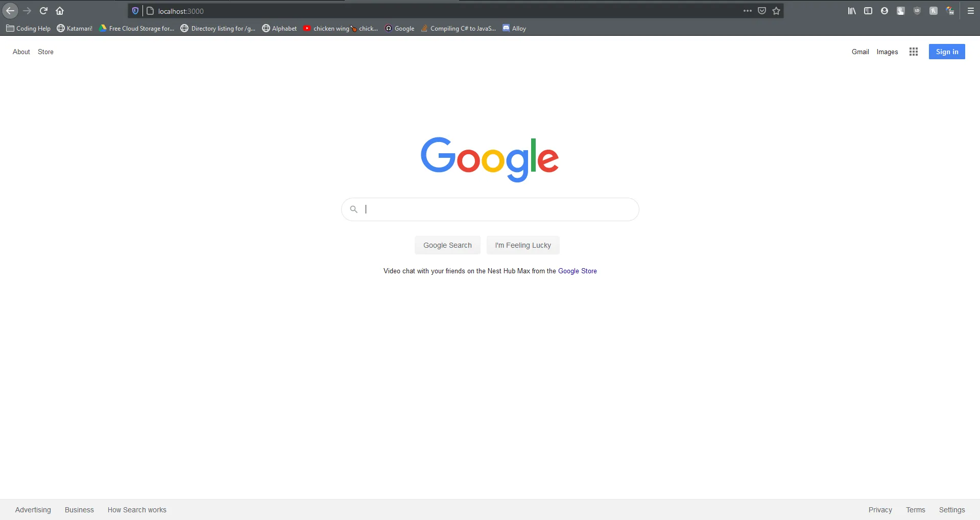This screenshot has height=520, width=980.
Task: Open the chicken wing YouTube bookmark
Action: coord(341,29)
